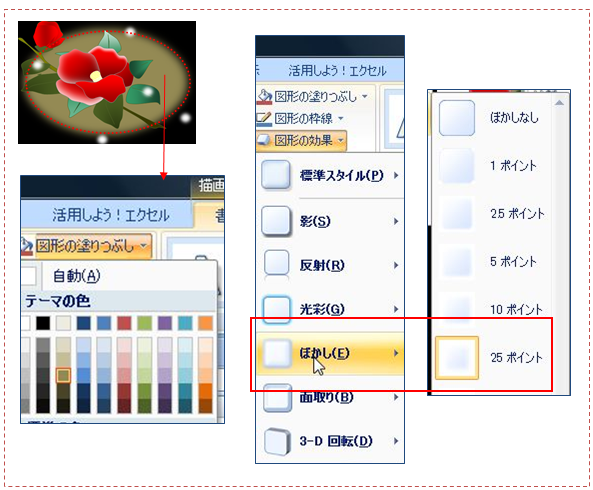
Task: Pick the tan theme color swatch
Action: point(63,323)
